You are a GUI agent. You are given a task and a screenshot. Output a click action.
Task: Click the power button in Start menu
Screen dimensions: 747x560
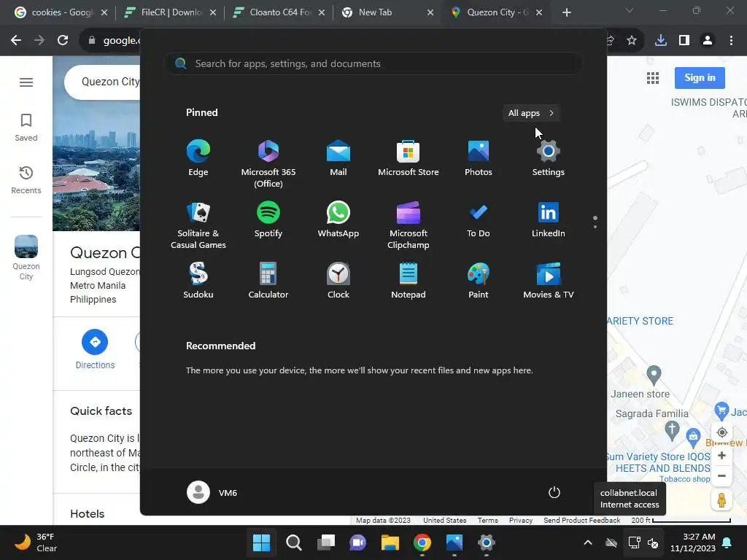(x=554, y=492)
